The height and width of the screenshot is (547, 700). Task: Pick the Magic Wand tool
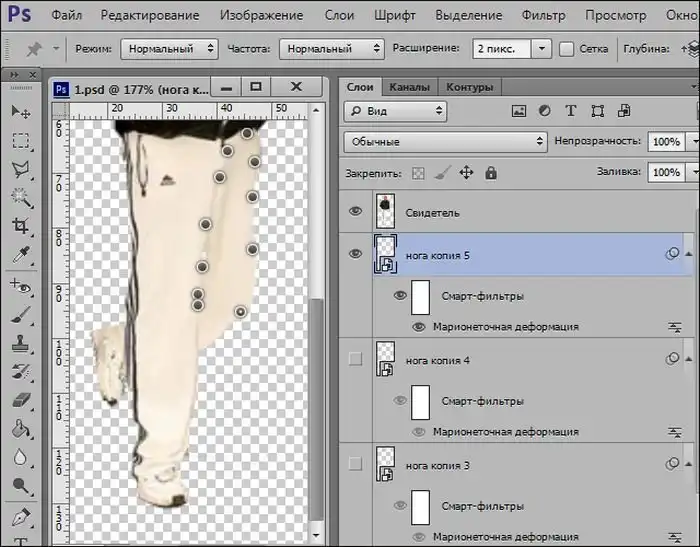coord(21,197)
